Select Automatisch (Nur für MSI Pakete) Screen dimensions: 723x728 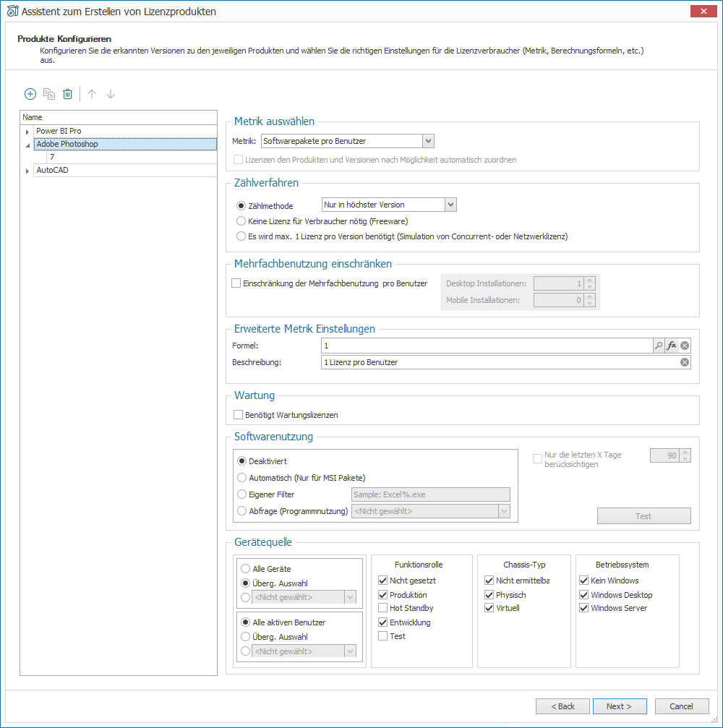[242, 478]
